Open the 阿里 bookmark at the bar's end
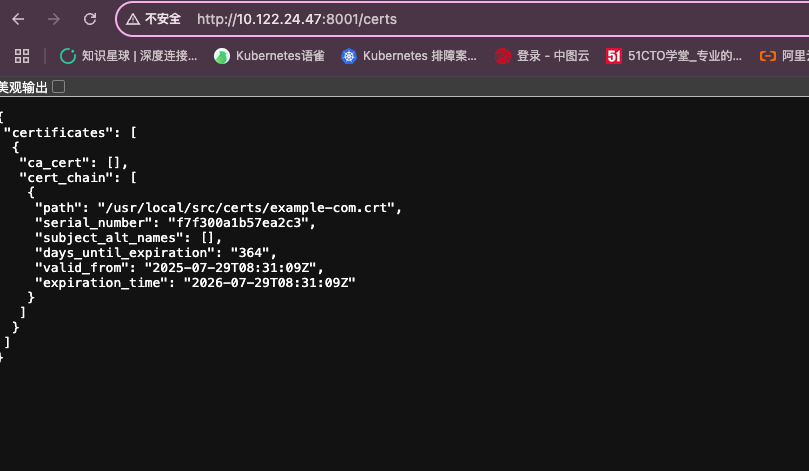This screenshot has width=809, height=471. [x=784, y=56]
